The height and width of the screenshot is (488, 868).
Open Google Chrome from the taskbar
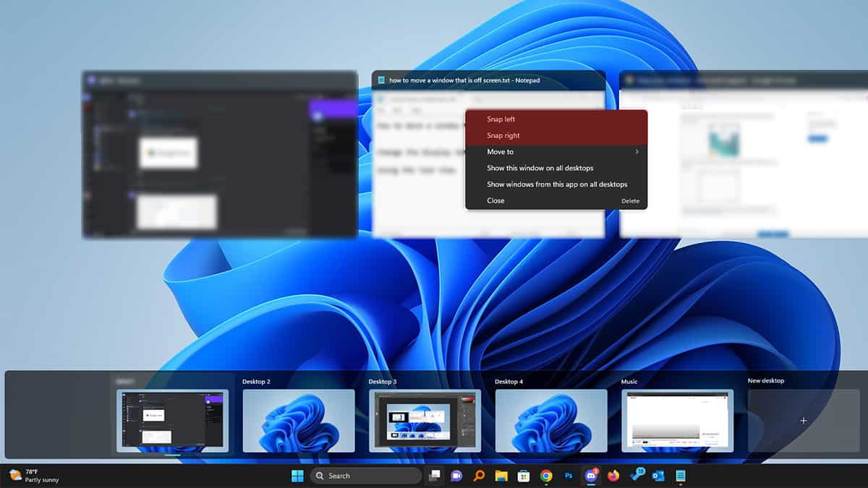tap(547, 476)
